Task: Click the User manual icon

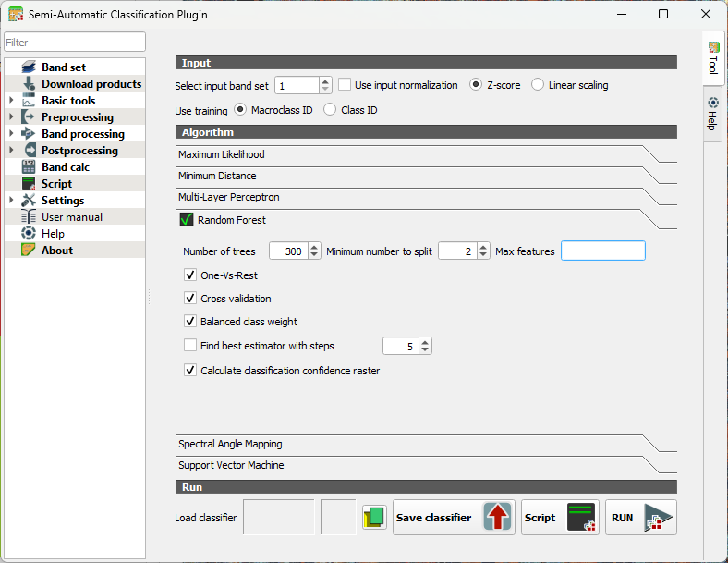Action: (x=28, y=217)
